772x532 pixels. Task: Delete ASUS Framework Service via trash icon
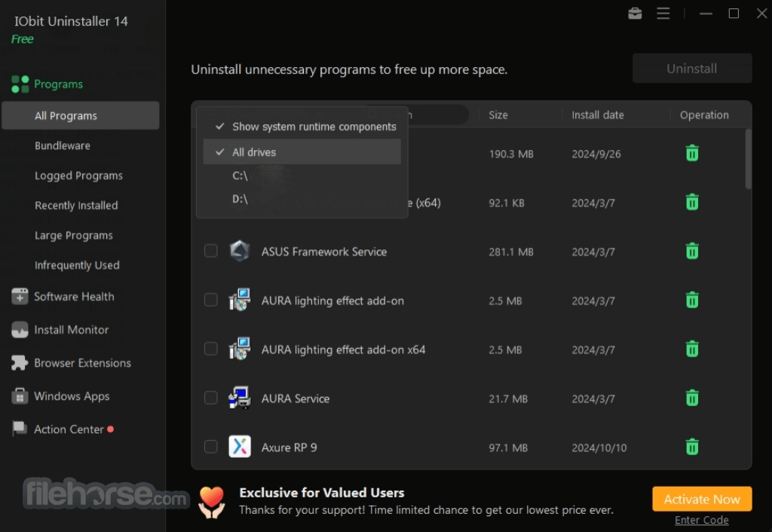[x=692, y=251]
